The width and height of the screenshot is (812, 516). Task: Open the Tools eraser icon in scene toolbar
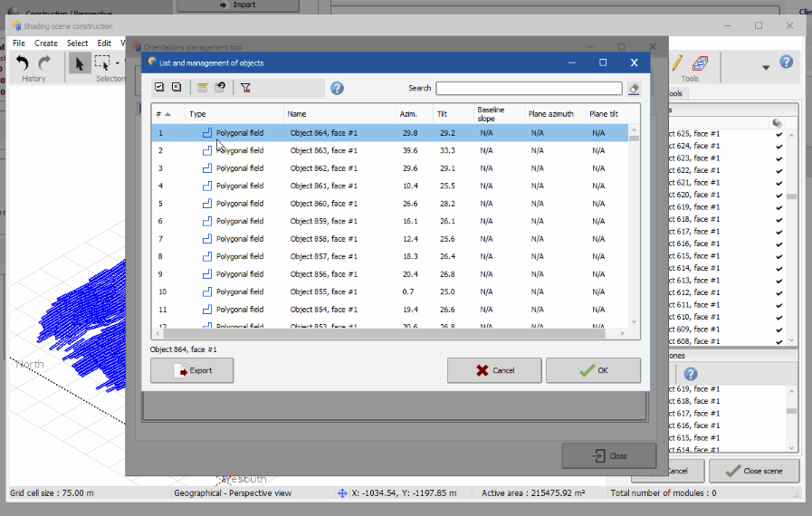700,63
